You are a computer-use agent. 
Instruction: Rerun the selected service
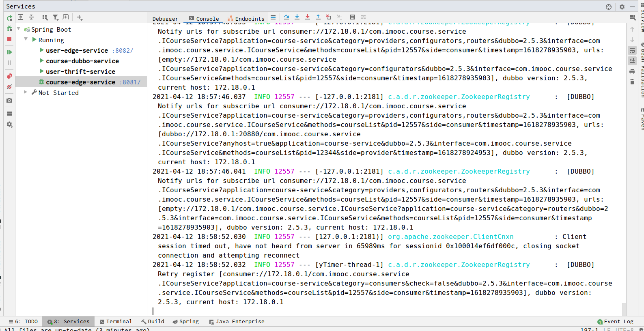point(9,18)
